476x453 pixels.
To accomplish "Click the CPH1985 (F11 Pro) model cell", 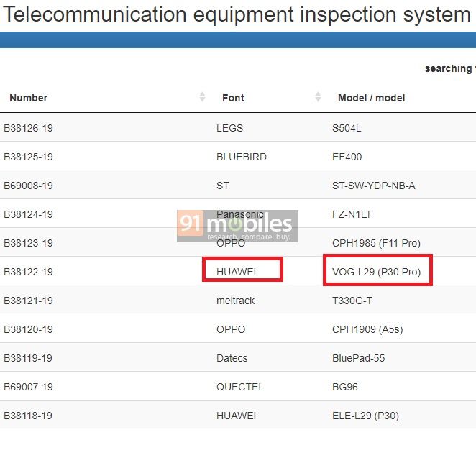I will point(376,243).
